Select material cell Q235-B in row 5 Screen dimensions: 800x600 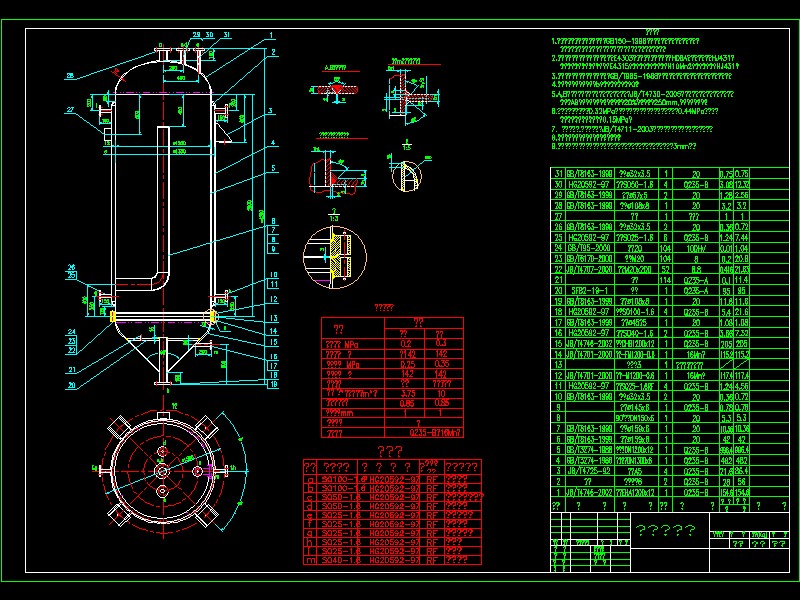pyautogui.click(x=697, y=449)
